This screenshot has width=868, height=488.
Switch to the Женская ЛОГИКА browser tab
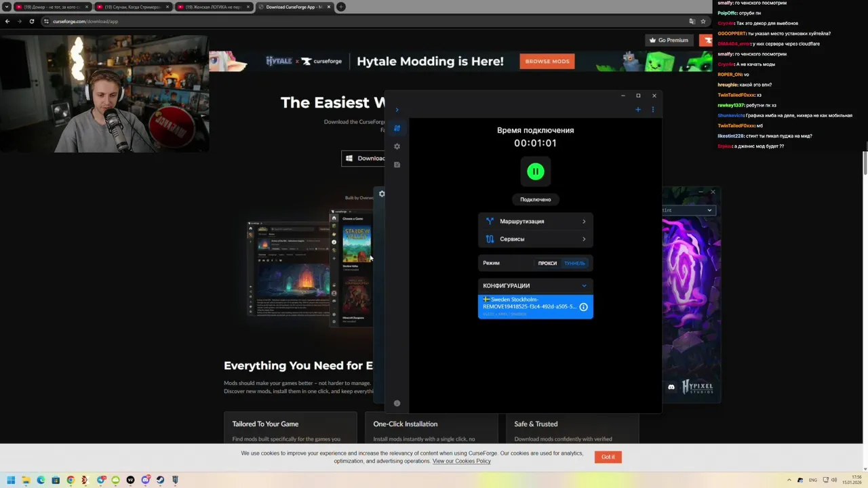tap(213, 7)
